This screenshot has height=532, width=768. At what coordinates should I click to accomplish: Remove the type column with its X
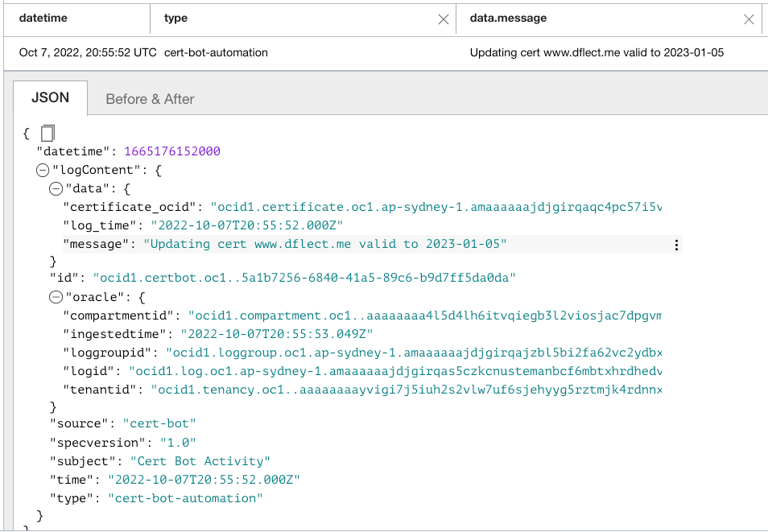click(x=443, y=19)
